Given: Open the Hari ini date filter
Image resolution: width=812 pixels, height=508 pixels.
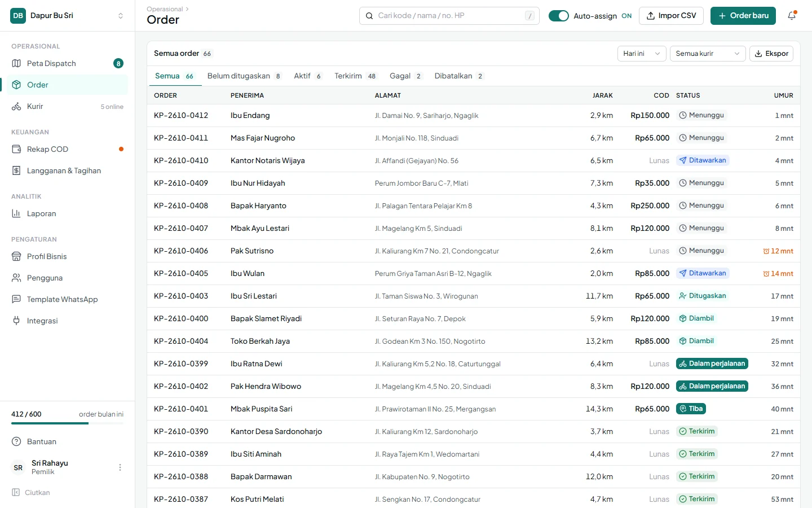Looking at the screenshot, I should (642, 54).
